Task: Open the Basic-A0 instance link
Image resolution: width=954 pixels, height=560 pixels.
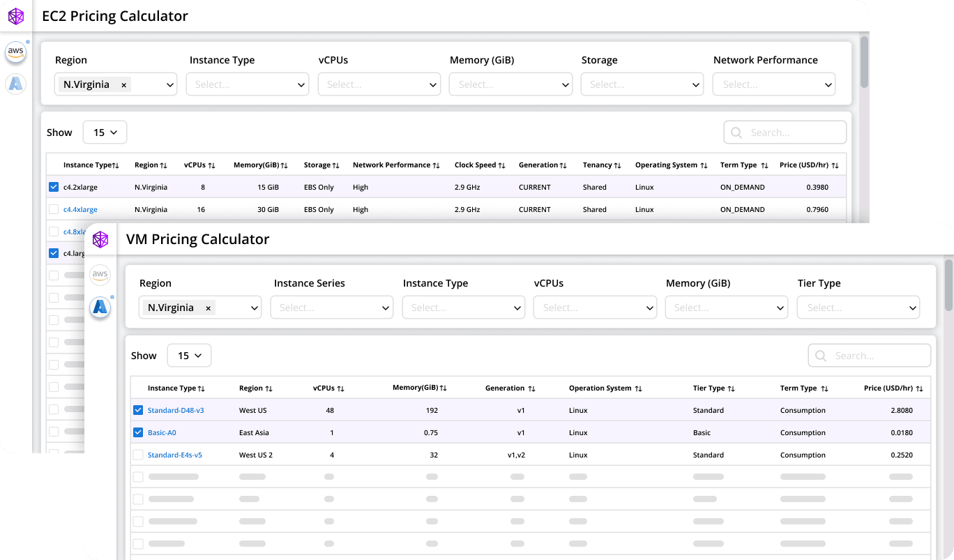Action: coord(162,432)
